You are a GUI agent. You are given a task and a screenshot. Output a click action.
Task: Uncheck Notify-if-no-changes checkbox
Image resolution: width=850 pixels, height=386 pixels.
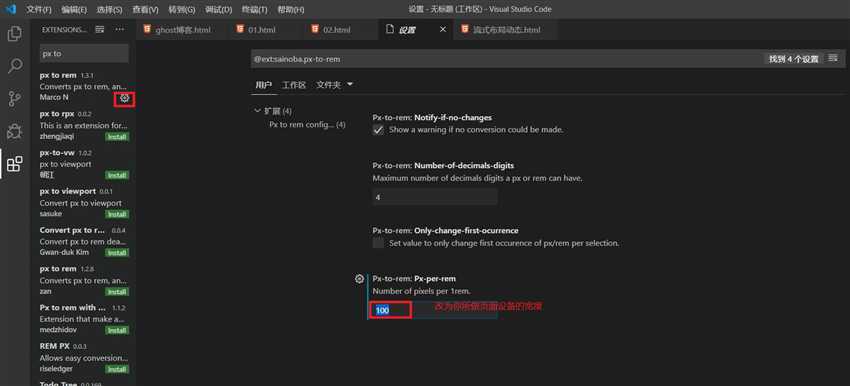click(378, 130)
